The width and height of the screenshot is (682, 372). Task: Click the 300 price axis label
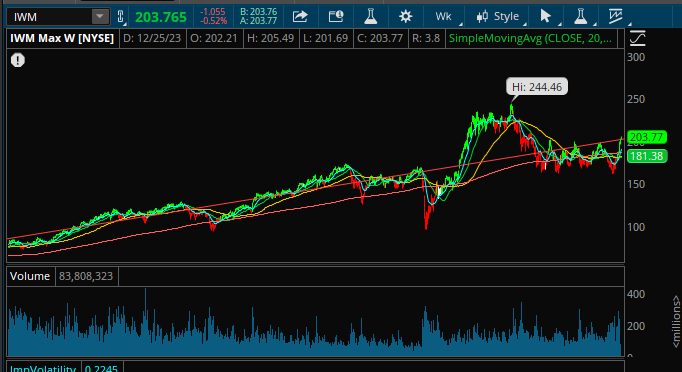pyautogui.click(x=636, y=57)
